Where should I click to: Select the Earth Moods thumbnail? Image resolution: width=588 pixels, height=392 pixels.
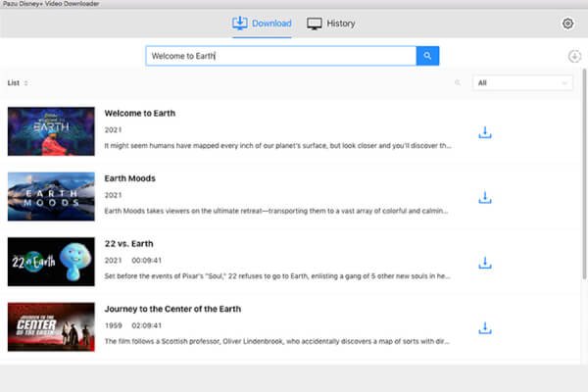pyautogui.click(x=51, y=197)
